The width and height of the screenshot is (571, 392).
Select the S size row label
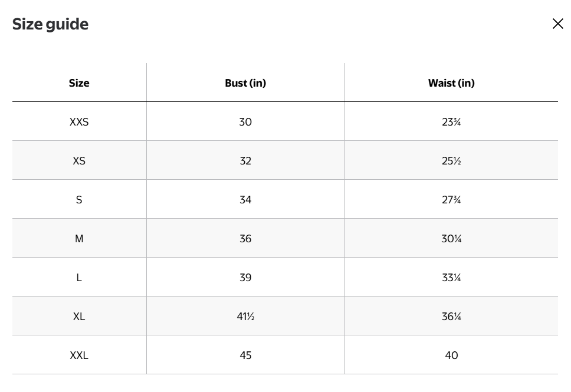79,200
